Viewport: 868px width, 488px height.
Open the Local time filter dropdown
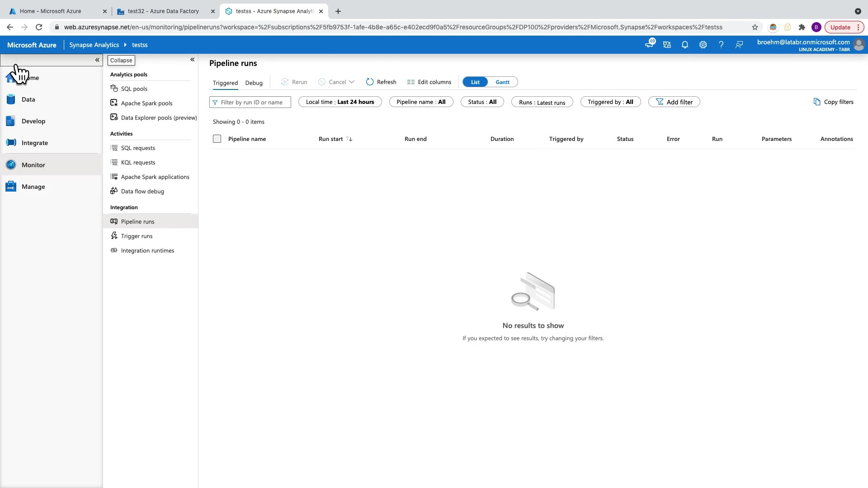(x=340, y=102)
